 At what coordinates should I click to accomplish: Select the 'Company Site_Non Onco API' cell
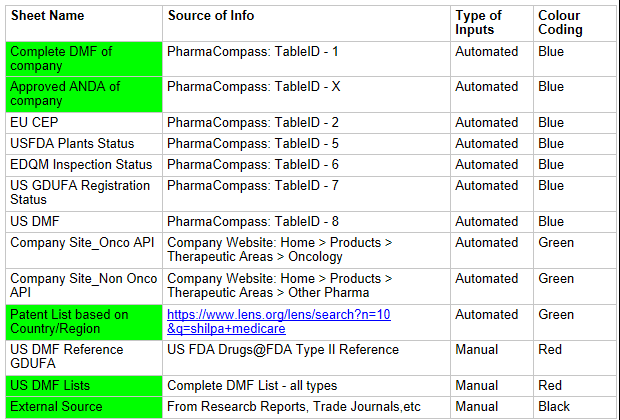(x=84, y=286)
